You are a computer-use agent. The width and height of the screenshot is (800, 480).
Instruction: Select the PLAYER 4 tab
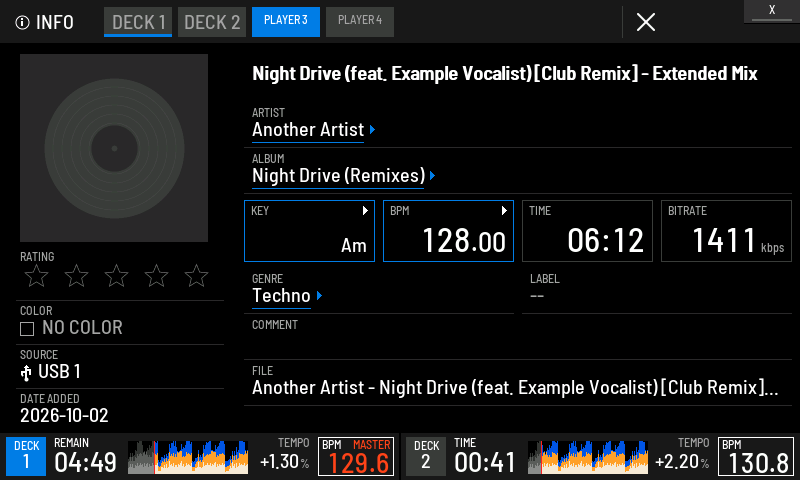click(x=360, y=22)
